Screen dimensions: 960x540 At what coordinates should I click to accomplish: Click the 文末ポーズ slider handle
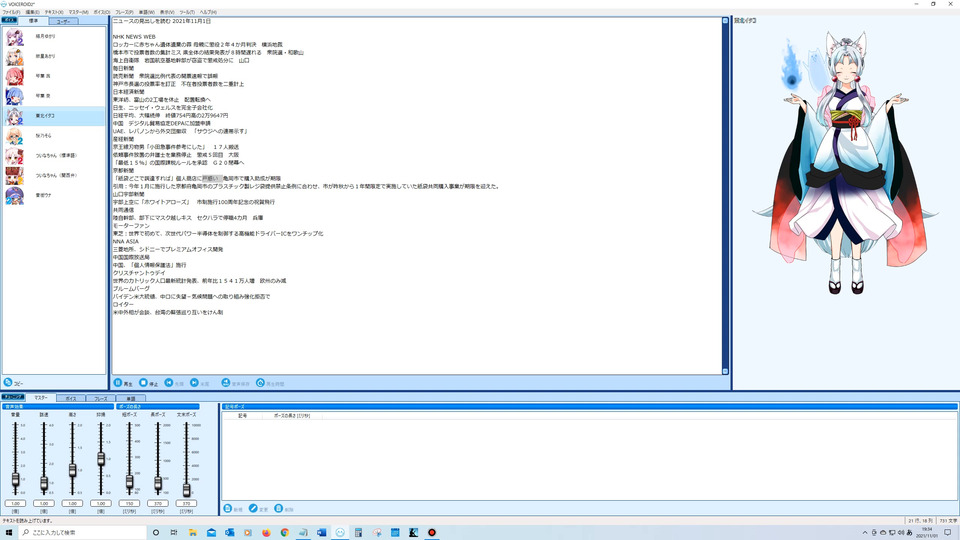point(186,490)
